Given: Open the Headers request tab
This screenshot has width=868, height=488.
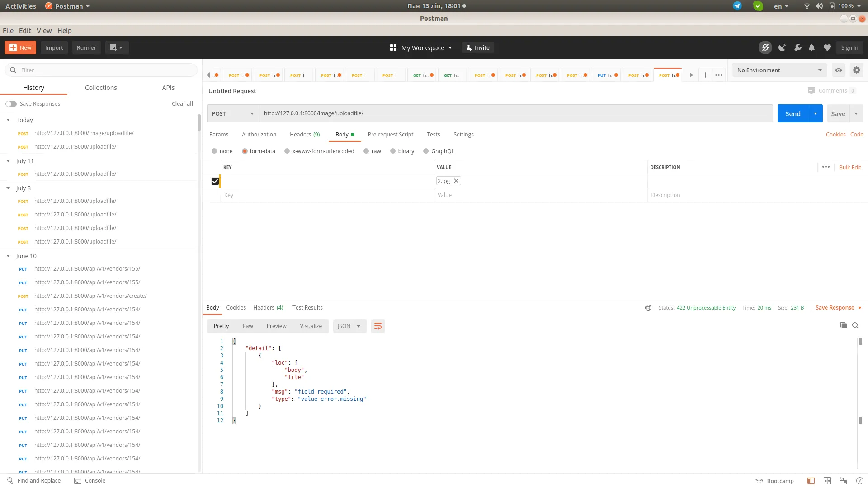Looking at the screenshot, I should [304, 135].
